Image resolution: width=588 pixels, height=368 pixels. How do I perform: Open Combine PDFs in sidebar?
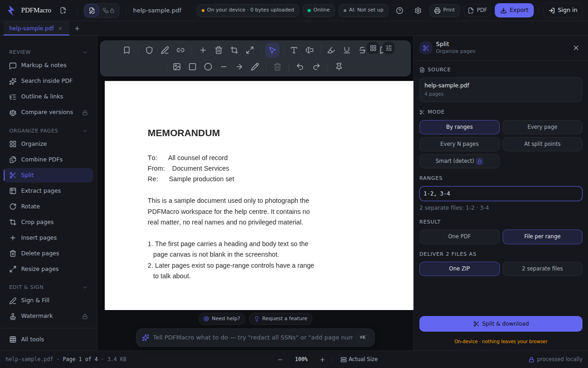[48, 160]
